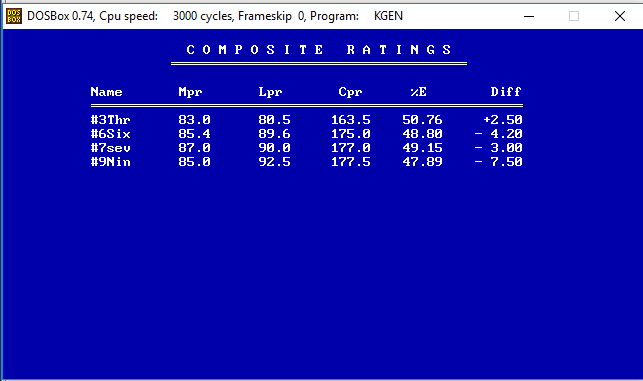This screenshot has height=381, width=643.
Task: Click Cpr value 177.0
Action: tap(351, 148)
